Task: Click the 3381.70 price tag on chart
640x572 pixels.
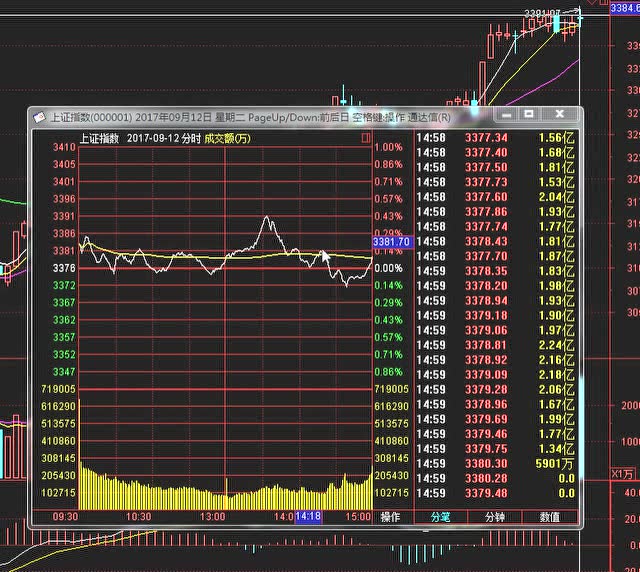Action: point(391,242)
